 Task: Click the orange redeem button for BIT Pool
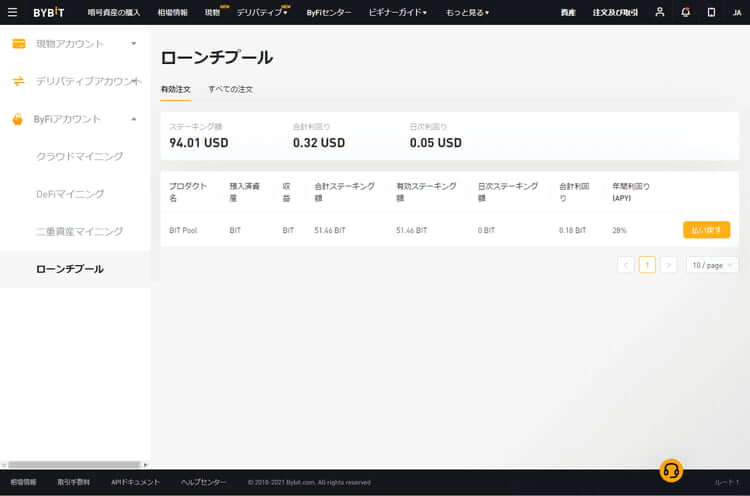tap(706, 230)
